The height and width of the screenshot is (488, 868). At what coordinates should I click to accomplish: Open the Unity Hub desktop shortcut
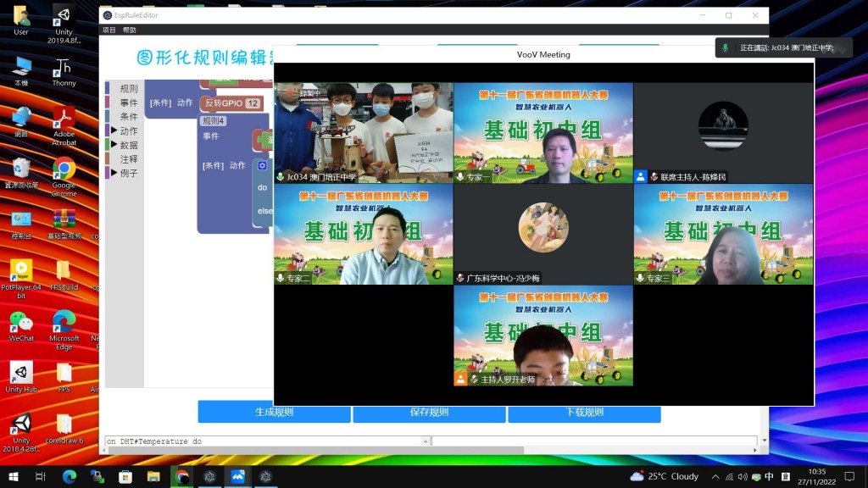click(21, 377)
